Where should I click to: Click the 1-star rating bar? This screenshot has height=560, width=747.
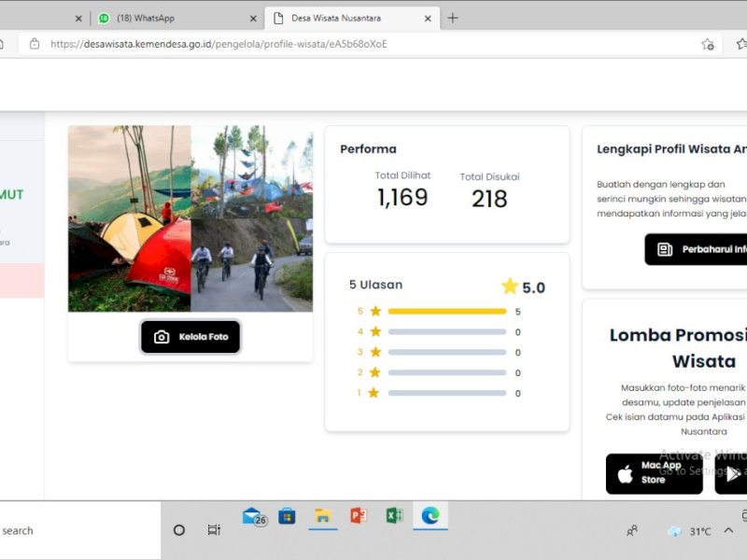(x=447, y=393)
